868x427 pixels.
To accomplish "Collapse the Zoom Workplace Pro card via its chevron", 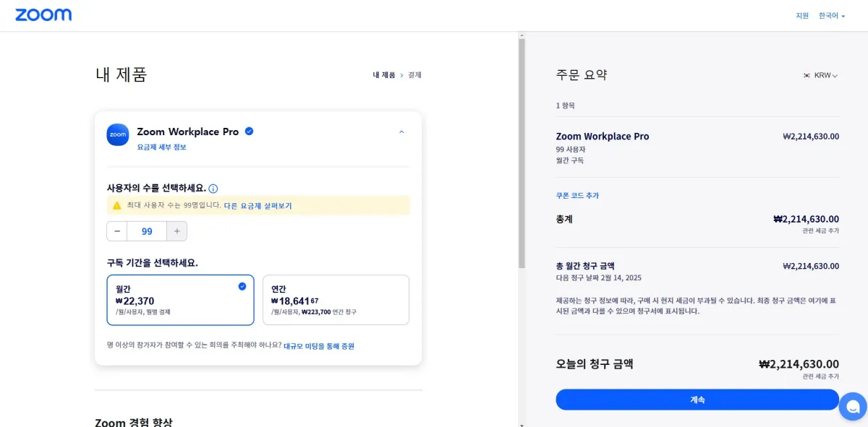I will click(x=401, y=131).
